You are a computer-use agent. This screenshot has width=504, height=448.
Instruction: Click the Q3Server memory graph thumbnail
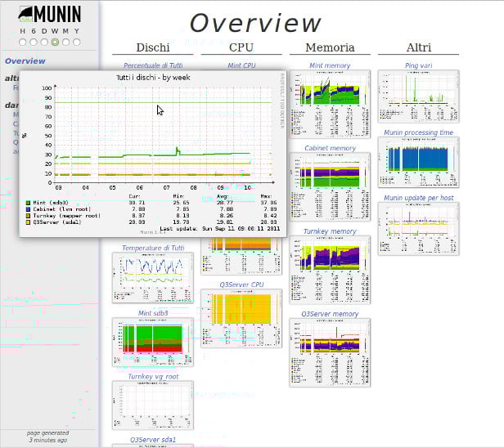tap(330, 352)
